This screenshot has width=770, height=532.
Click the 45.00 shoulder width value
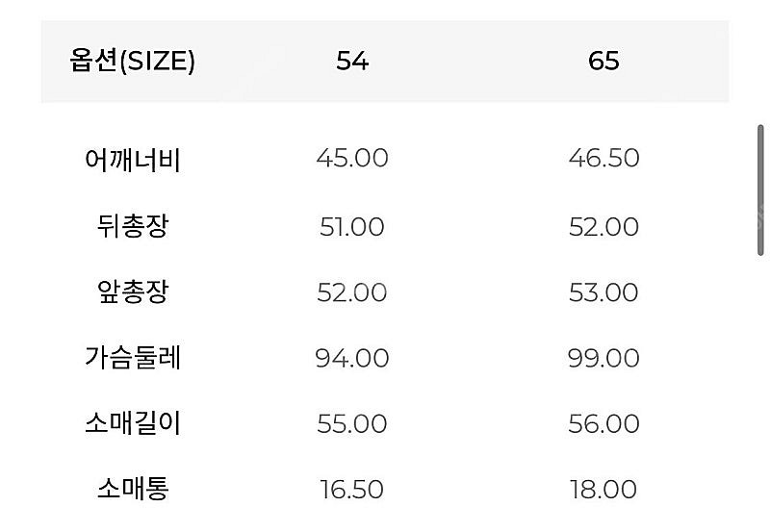click(352, 158)
